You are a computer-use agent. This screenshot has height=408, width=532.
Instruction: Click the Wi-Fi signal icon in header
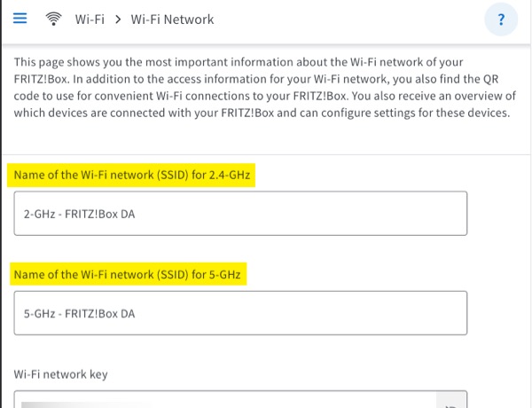54,19
